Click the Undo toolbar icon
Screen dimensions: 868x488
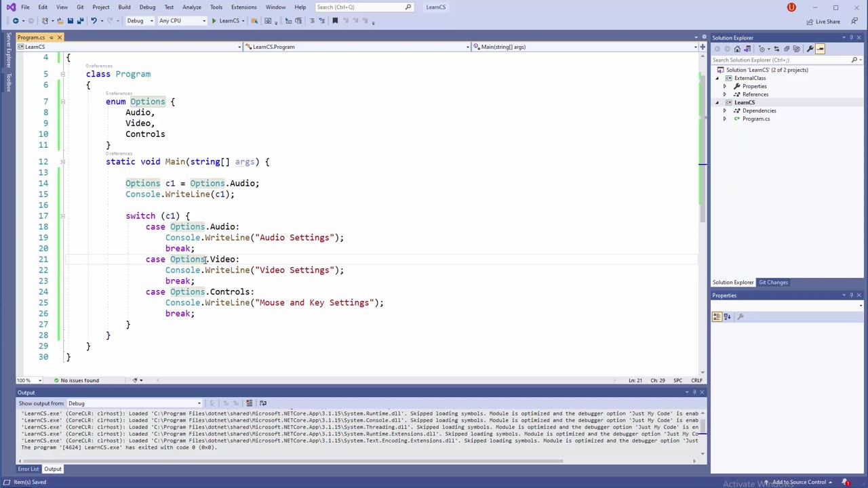(94, 21)
